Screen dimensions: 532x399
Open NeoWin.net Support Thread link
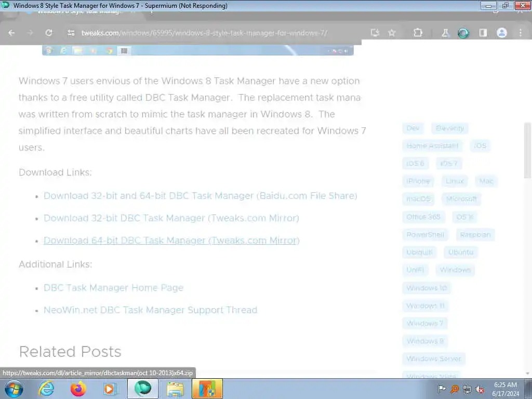[x=151, y=310]
